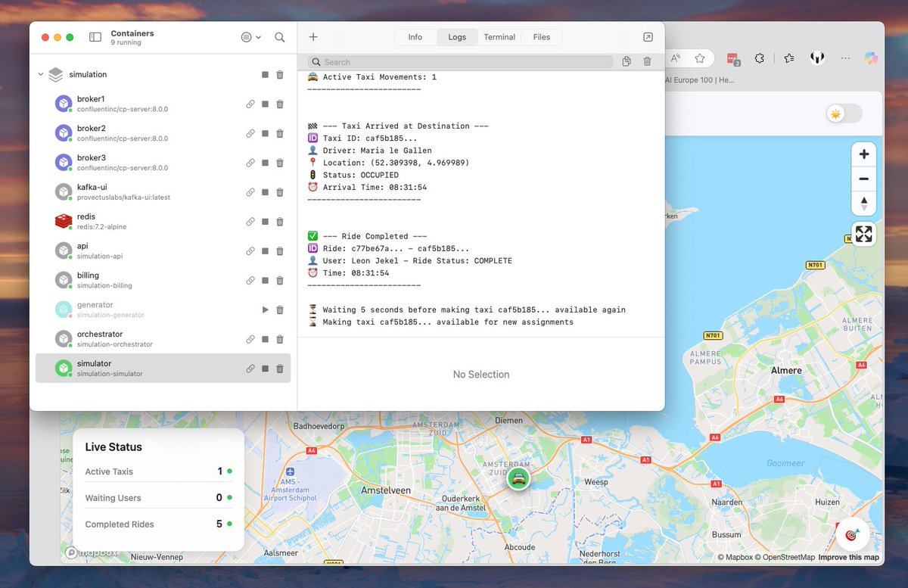
Task: Toggle the sidebar panel icon
Action: point(95,37)
